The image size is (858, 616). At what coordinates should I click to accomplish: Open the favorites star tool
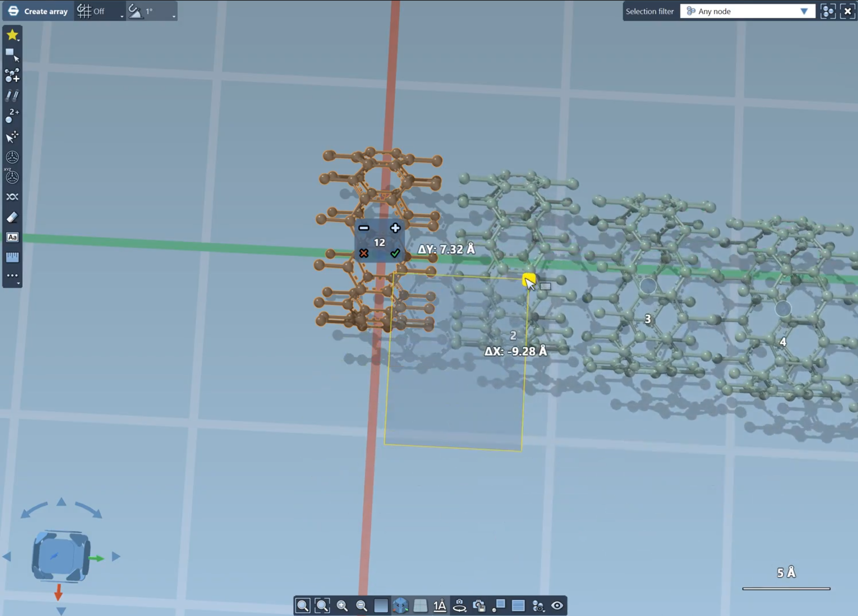[x=12, y=35]
